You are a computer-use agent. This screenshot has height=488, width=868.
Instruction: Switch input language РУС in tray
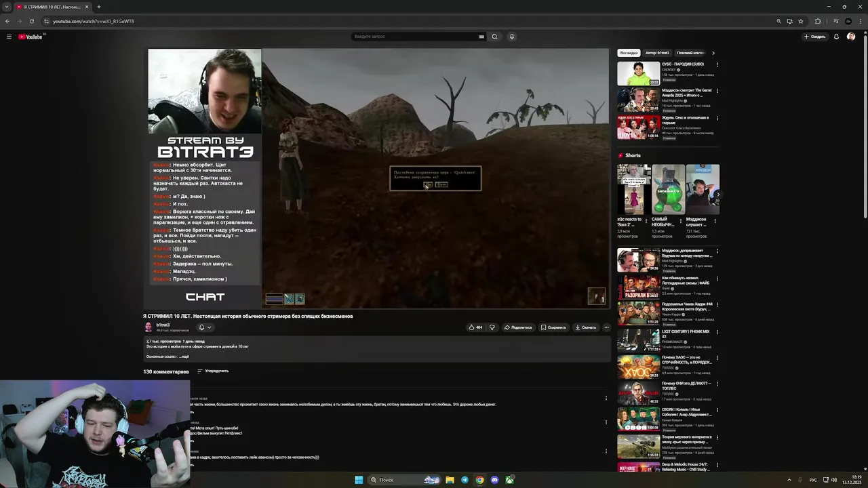point(813,480)
